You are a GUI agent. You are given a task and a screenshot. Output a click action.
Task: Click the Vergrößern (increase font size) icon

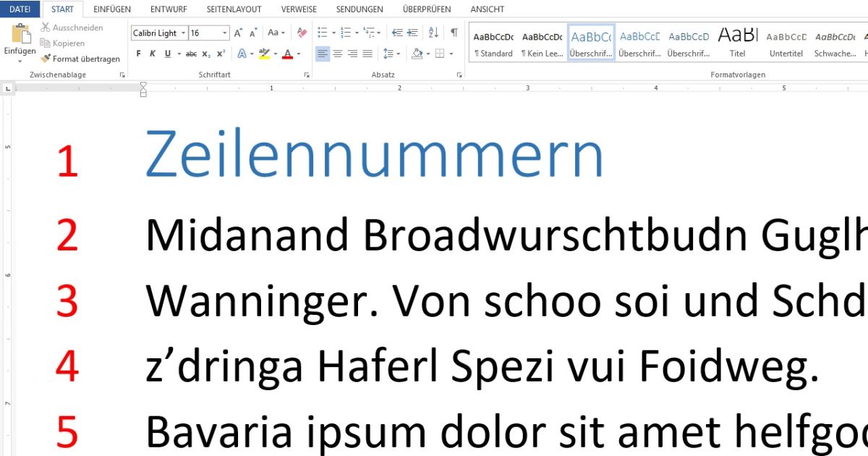(239, 32)
